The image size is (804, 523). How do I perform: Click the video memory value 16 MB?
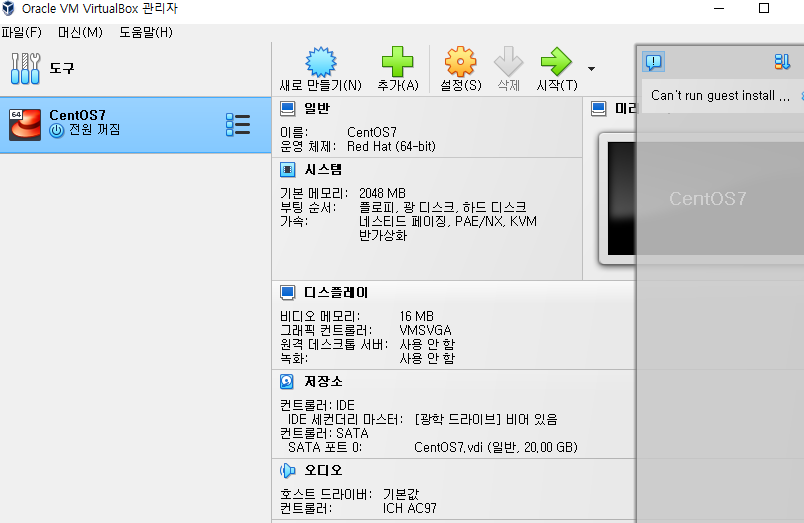click(x=416, y=316)
